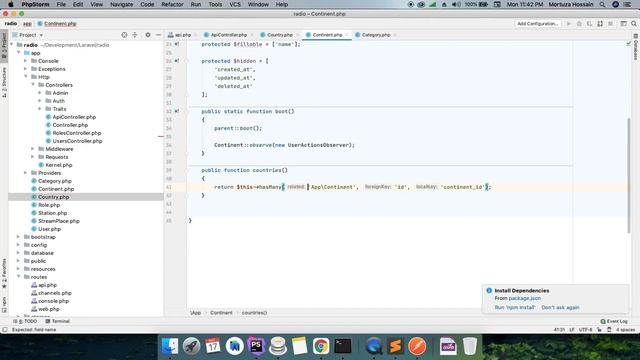Open Google Chrome from the dock

click(x=321, y=346)
